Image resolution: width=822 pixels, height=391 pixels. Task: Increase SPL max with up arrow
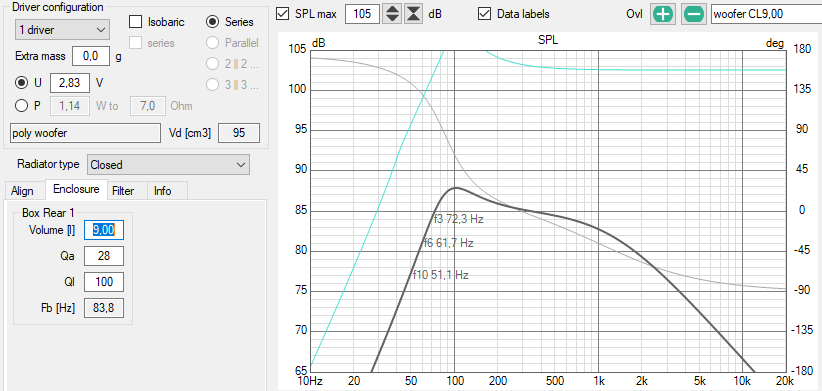point(392,9)
